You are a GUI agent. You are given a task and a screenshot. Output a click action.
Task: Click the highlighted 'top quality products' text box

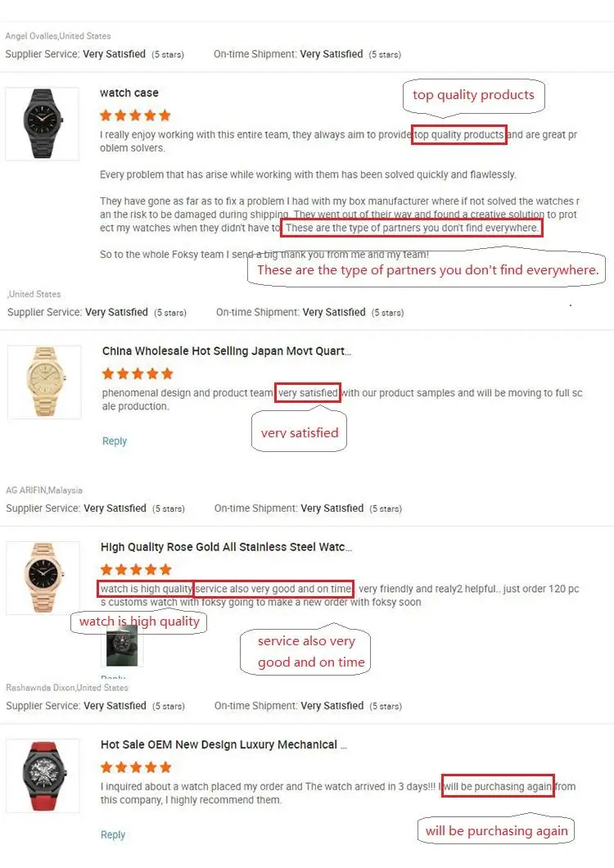(x=459, y=134)
